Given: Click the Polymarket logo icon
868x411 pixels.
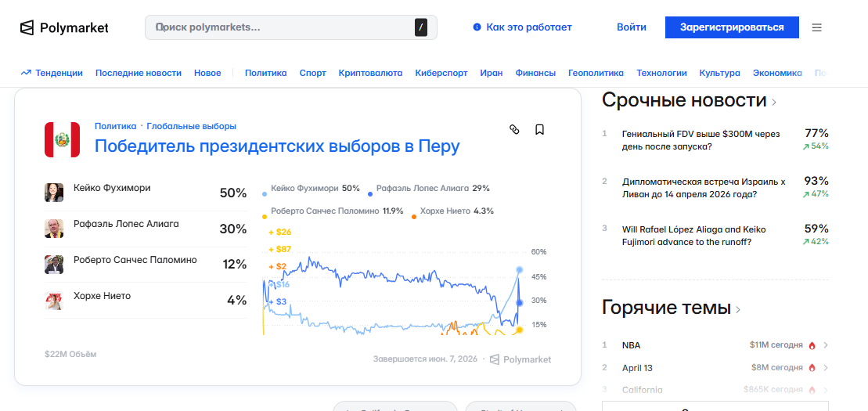Looking at the screenshot, I should (x=27, y=28).
